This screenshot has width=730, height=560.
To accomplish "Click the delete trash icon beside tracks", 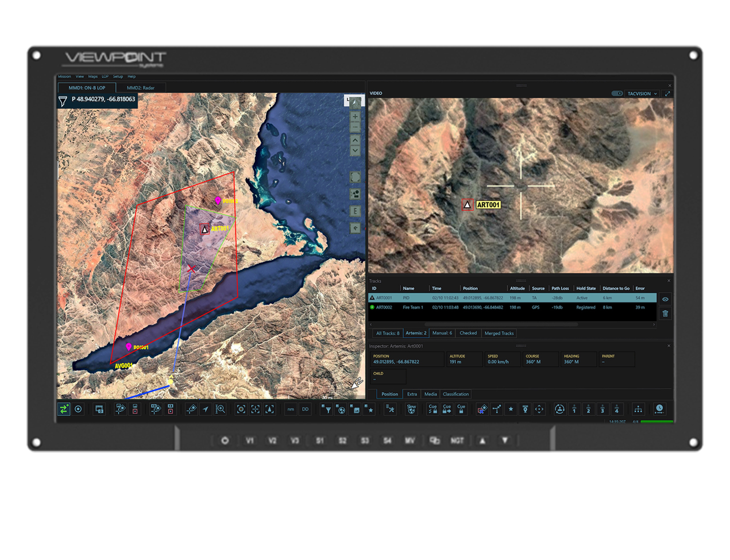I will tap(665, 313).
